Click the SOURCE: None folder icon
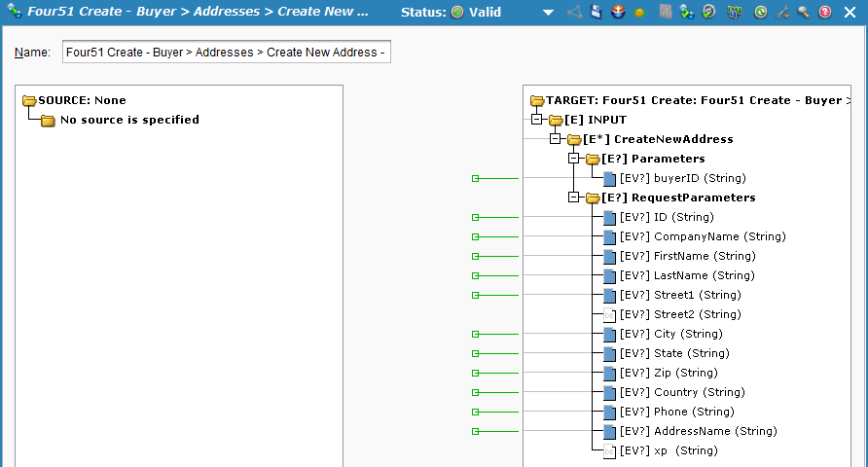 coord(29,100)
